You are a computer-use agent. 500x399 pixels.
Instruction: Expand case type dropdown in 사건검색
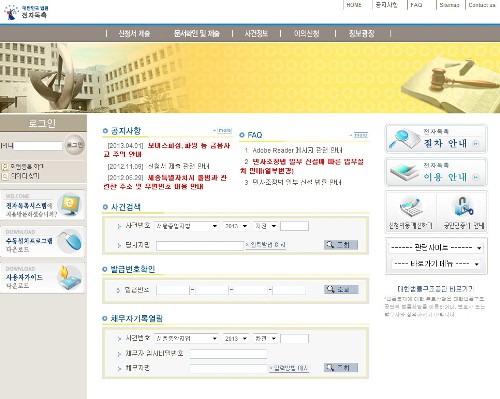265,226
